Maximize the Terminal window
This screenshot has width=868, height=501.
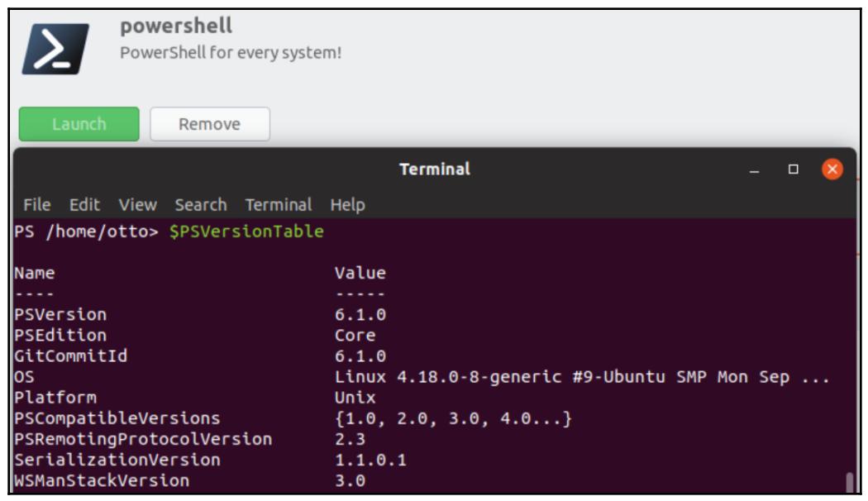tap(794, 169)
